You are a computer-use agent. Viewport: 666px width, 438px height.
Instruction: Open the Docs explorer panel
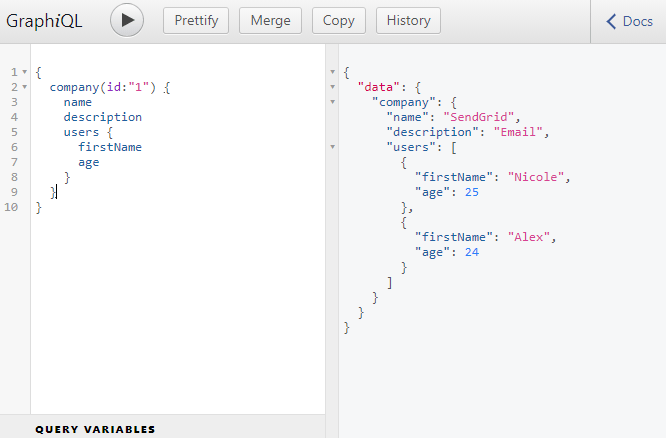click(x=629, y=21)
